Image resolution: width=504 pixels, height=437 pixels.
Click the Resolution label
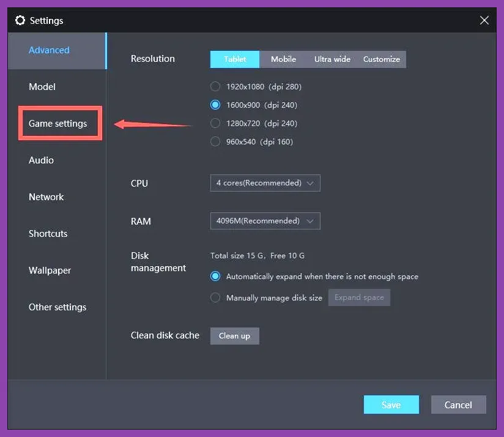(153, 59)
